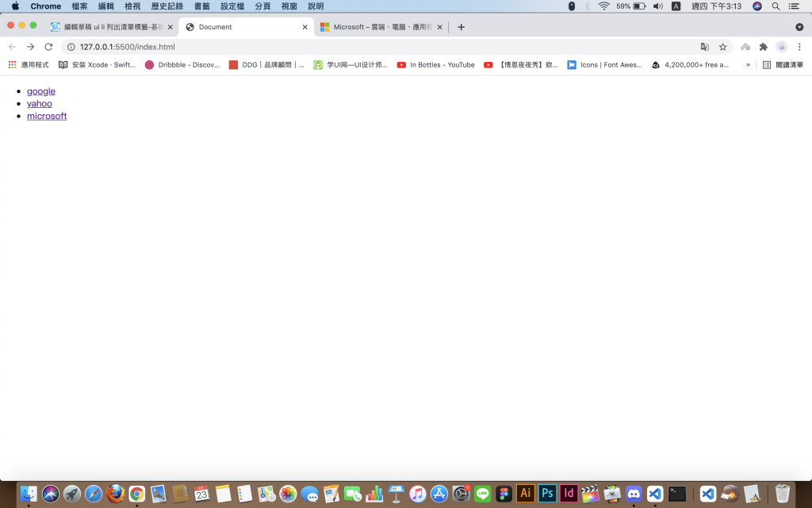This screenshot has height=508, width=812.
Task: Close the Microsoft tab
Action: 439,27
